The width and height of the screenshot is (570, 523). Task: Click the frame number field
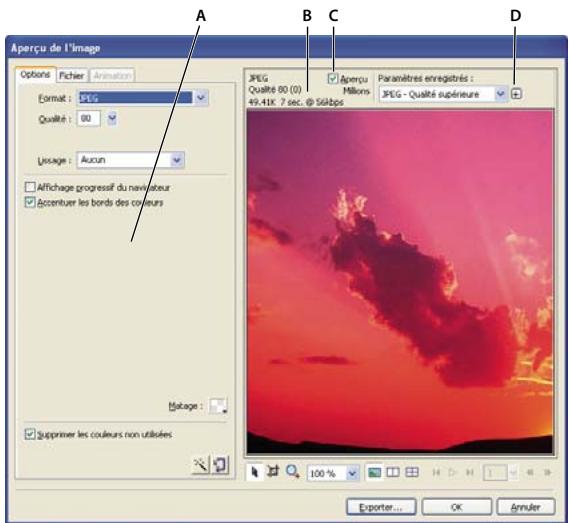pos(495,473)
